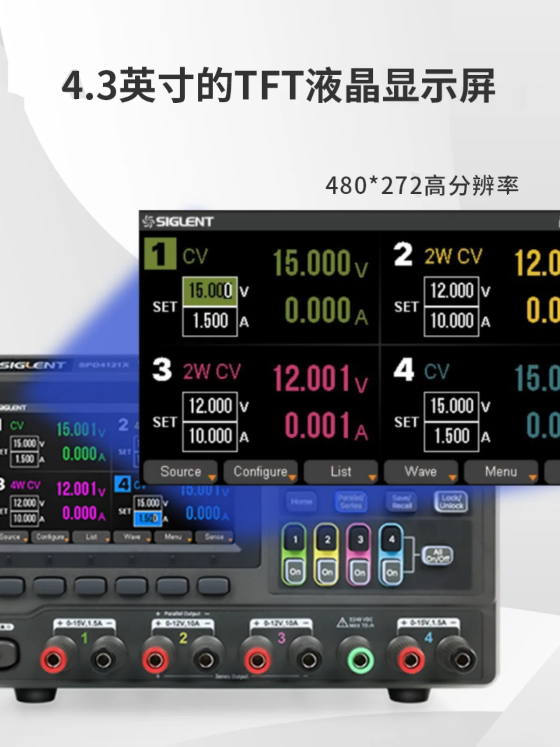The image size is (560, 747).
Task: Select channel 3 number on enlarged screen
Action: point(162,370)
